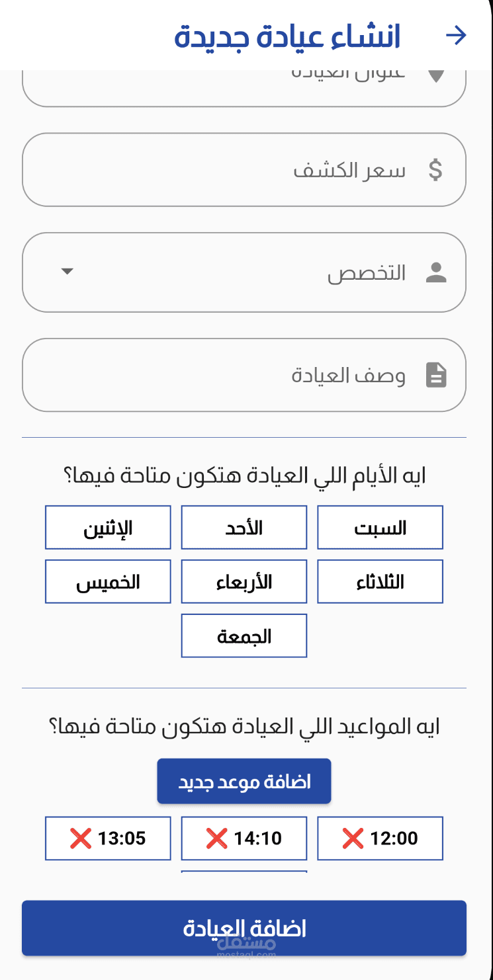Remove the 13:05 appointment slot
493x980 pixels.
[x=80, y=838]
